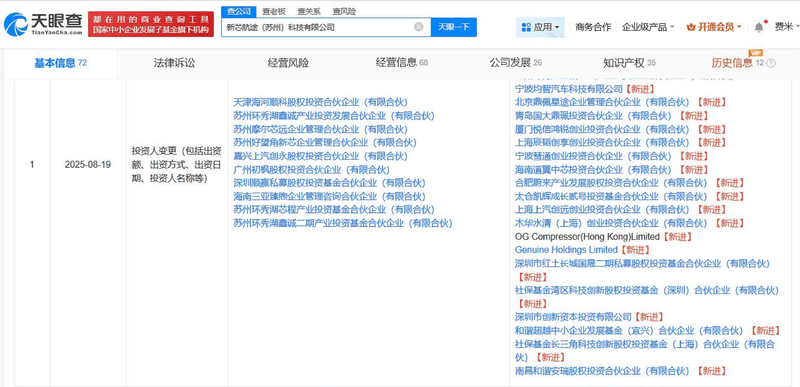Expand the 企业级产品 dropdown
This screenshot has height=387, width=800.
point(648,27)
